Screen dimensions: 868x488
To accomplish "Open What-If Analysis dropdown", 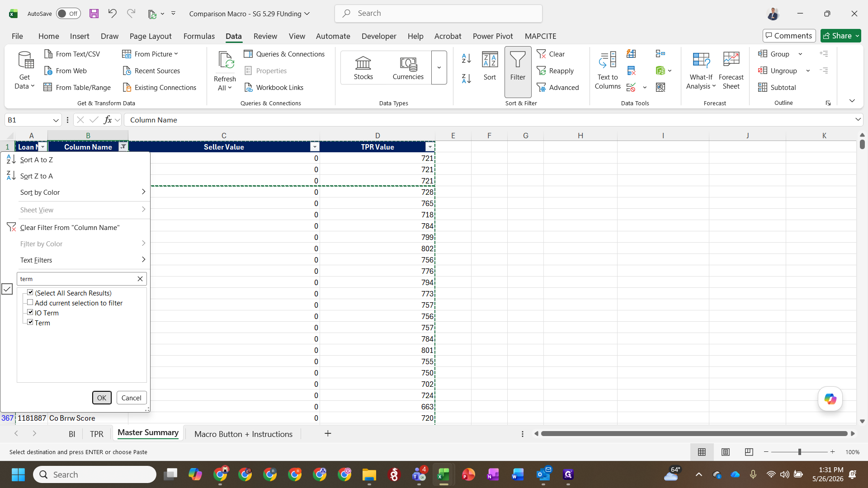I will 701,70.
